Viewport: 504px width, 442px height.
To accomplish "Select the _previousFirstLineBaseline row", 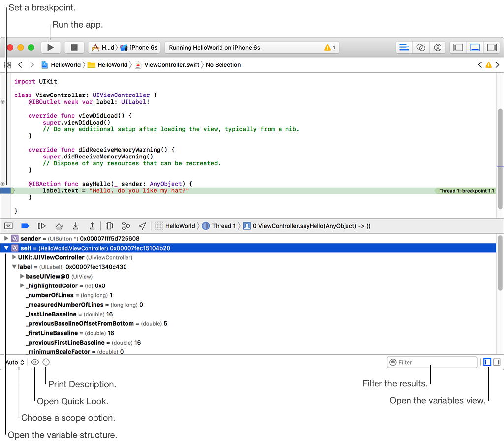I will (248, 343).
